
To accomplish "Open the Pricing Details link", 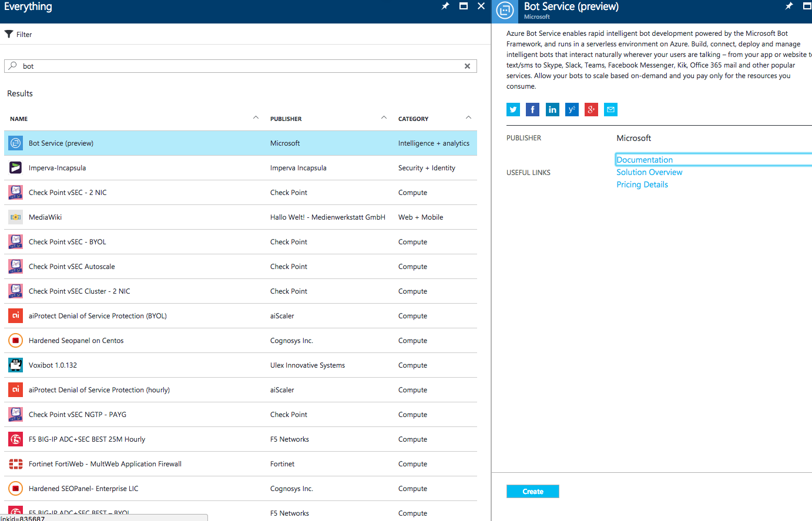I will pos(642,184).
